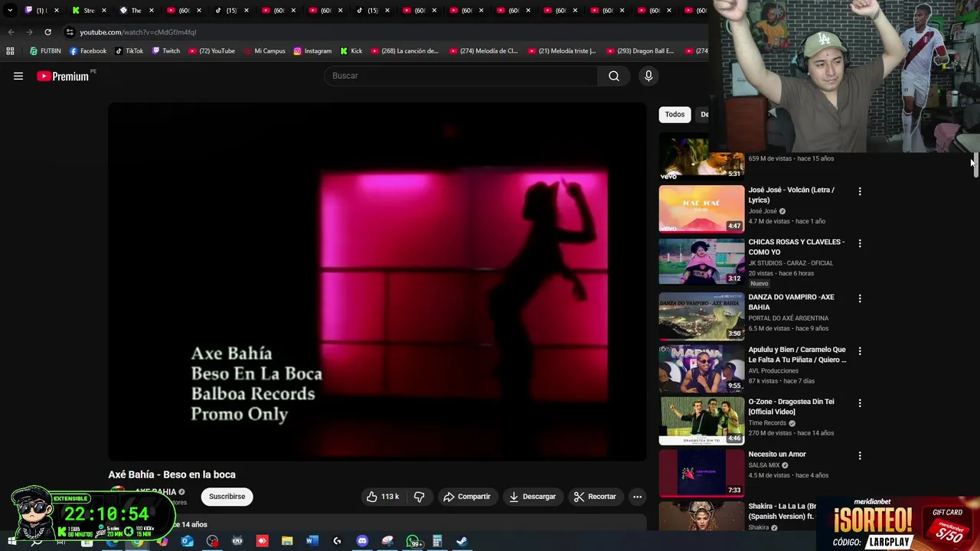Screen dimensions: 980x551
Task: Click the SALSA MIX channel name
Action: pyautogui.click(x=764, y=465)
